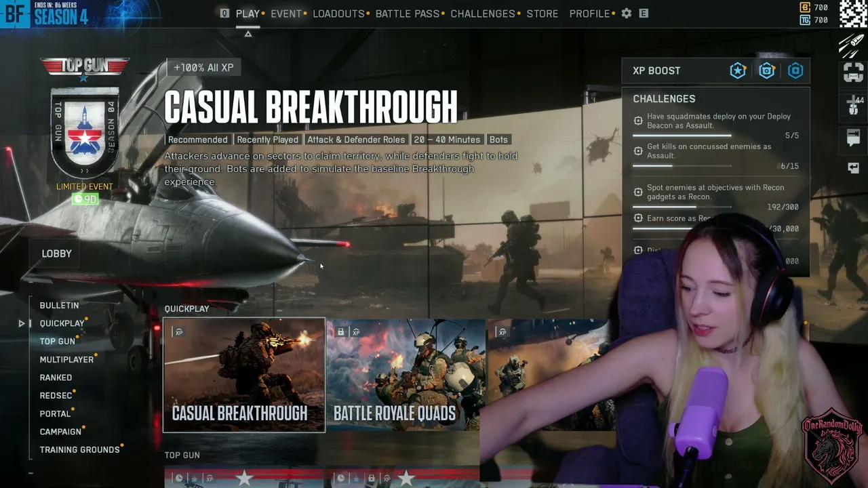This screenshot has width=868, height=488.
Task: Click the return arrow icon on right
Action: (853, 168)
